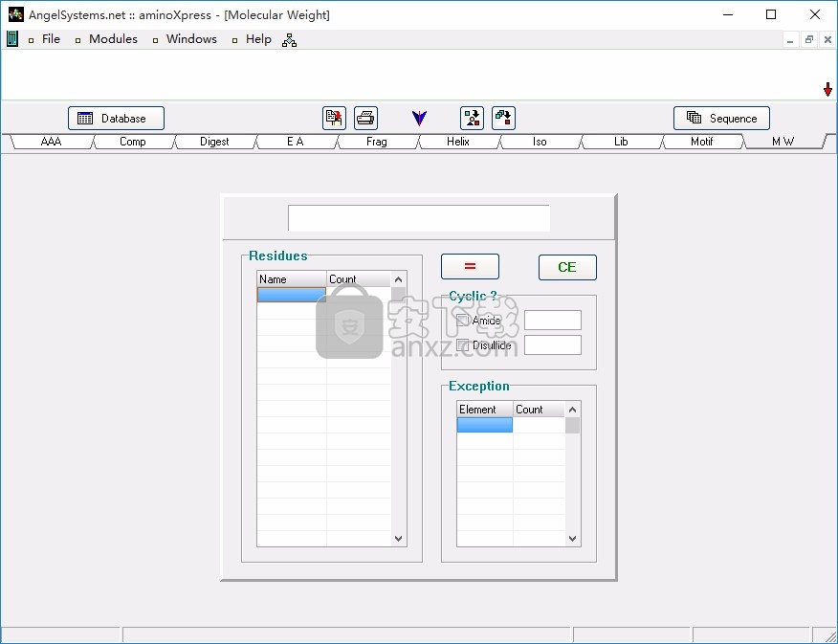Open the File menu
Screen dimensions: 838x644
coord(51,39)
